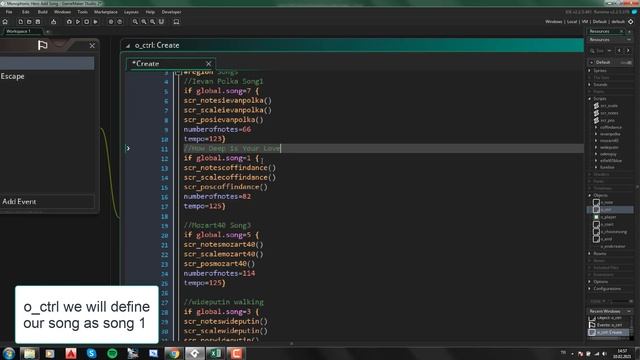
Task: Zoom out magnifier icon
Action: click(x=152, y=22)
